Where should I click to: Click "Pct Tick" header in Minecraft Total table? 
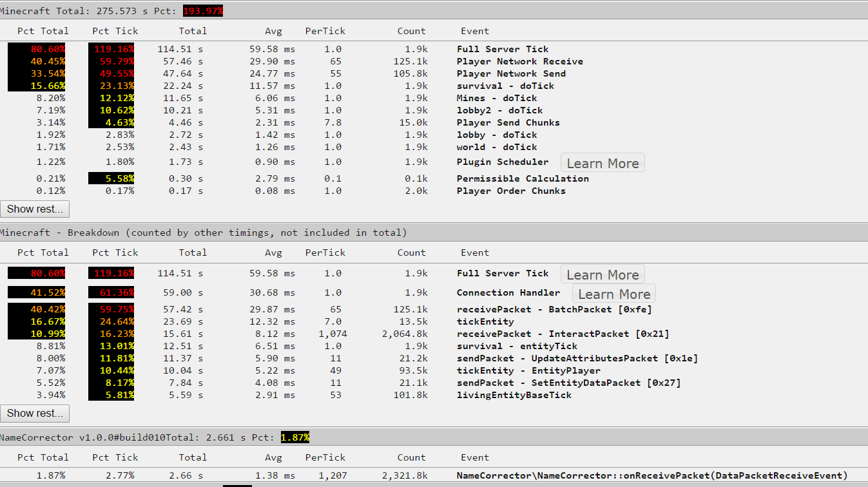115,31
